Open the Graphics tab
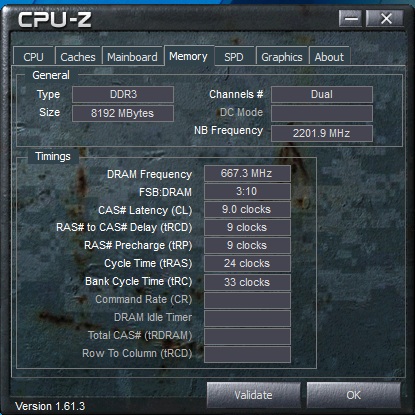This screenshot has width=415, height=415. (282, 56)
